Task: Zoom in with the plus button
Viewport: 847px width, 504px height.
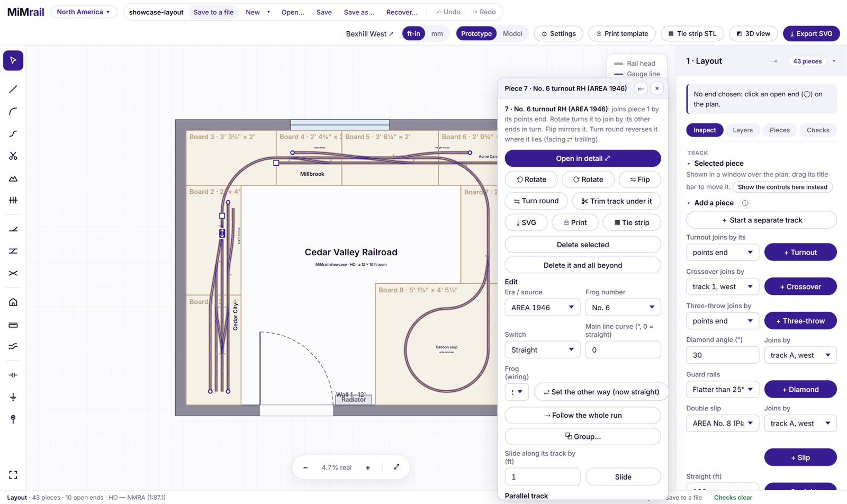Action: [x=368, y=467]
